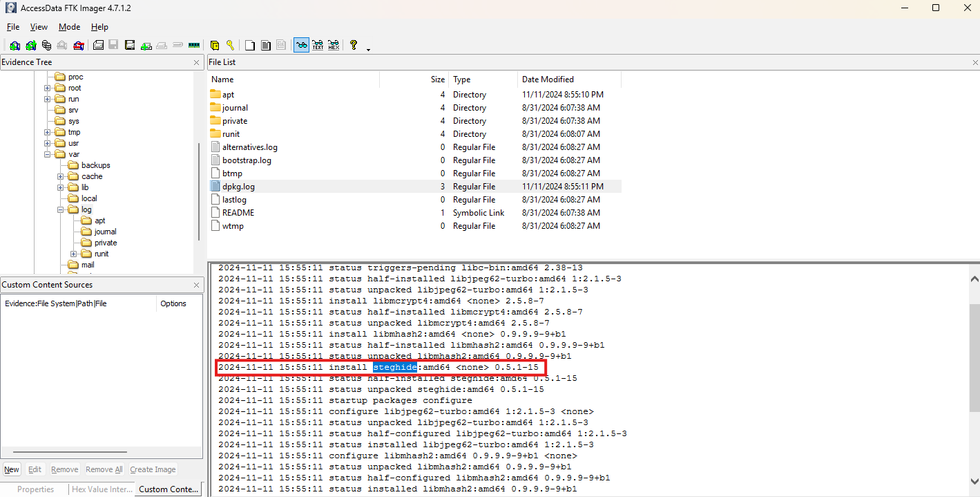Viewport: 980px width, 497px height.
Task: Collapse the var folder in Evidence Tree
Action: [48, 154]
